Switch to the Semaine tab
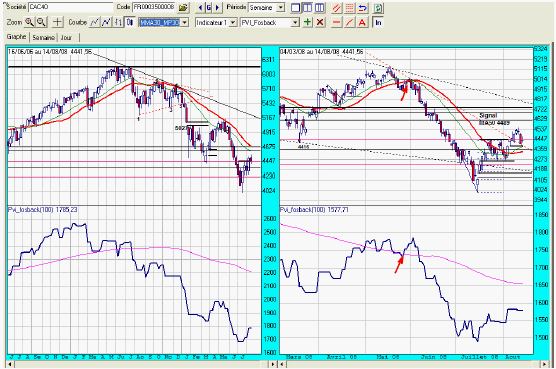This screenshot has height=369, width=556. (x=43, y=37)
